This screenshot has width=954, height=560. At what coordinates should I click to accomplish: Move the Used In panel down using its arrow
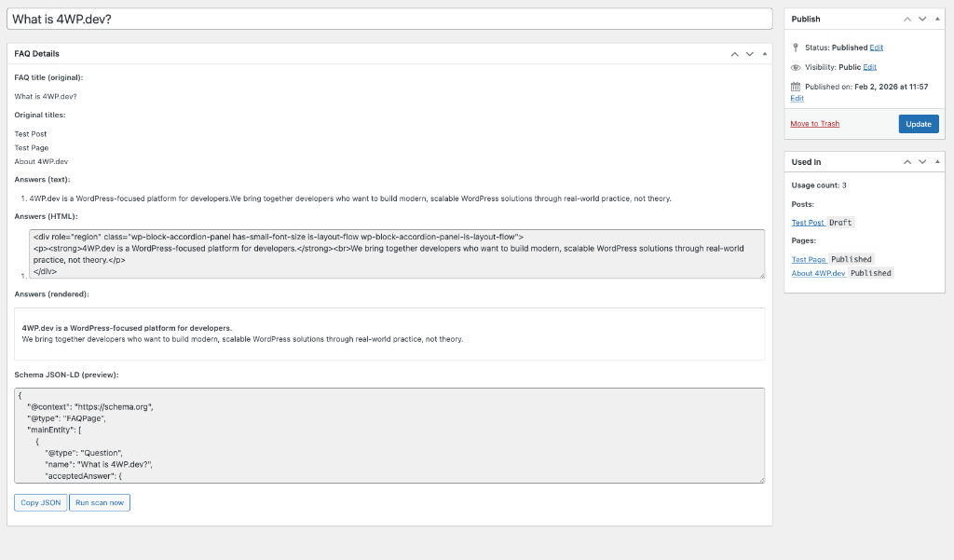click(x=922, y=161)
